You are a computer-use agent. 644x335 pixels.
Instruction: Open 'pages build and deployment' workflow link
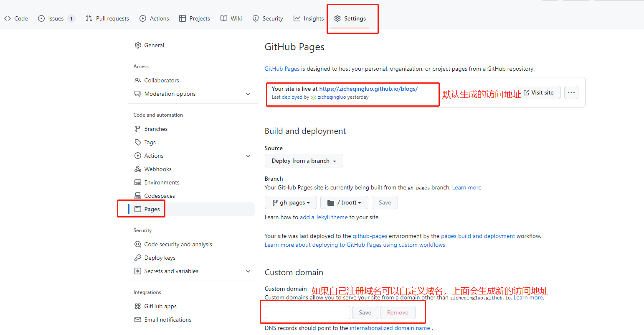tap(478, 236)
